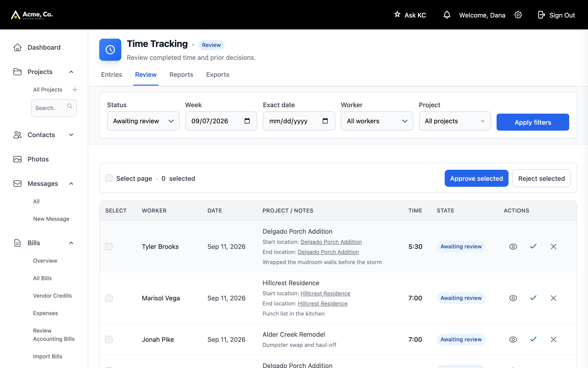Open the Exact date calendar picker icon

(325, 121)
